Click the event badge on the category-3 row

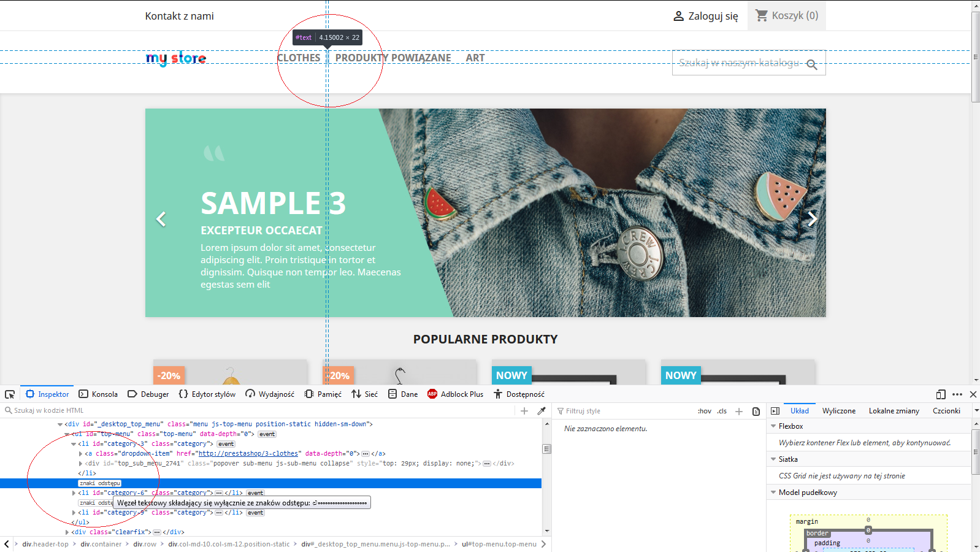pyautogui.click(x=226, y=444)
